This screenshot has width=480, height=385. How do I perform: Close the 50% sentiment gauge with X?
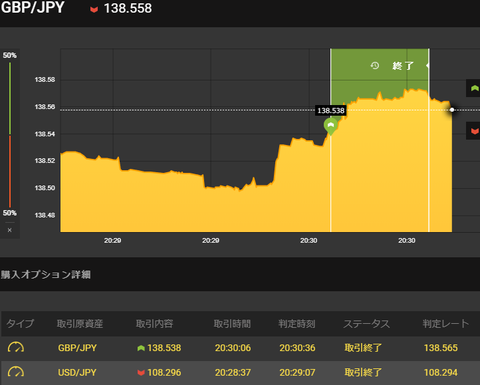pyautogui.click(x=10, y=230)
